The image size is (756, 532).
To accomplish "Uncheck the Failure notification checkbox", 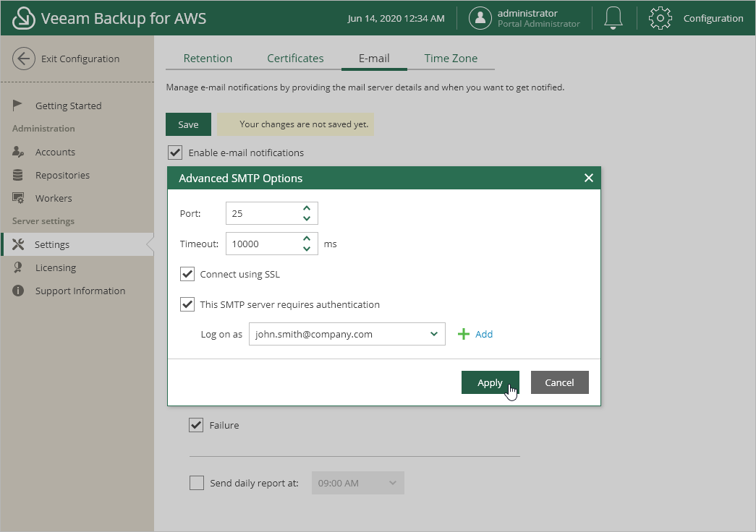I will point(196,425).
